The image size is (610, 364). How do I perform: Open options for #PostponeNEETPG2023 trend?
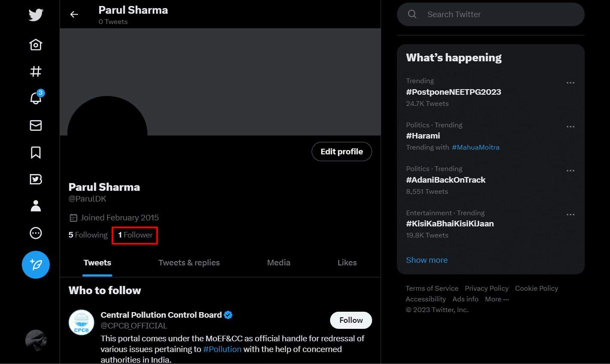570,83
